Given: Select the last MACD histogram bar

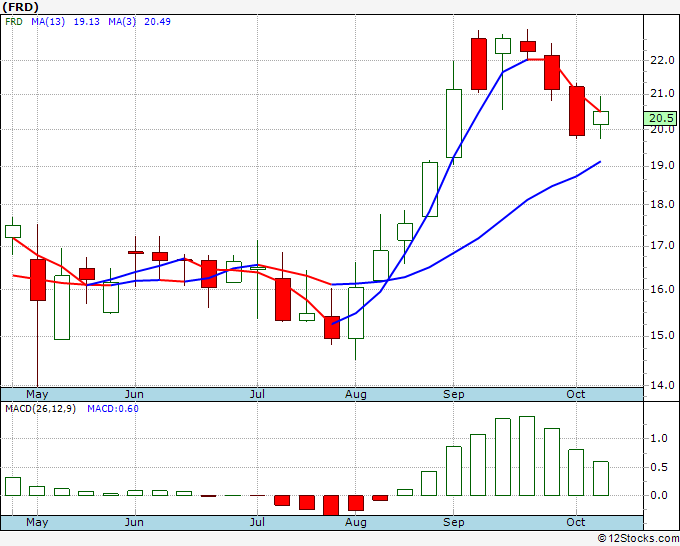Looking at the screenshot, I should pyautogui.click(x=601, y=478).
